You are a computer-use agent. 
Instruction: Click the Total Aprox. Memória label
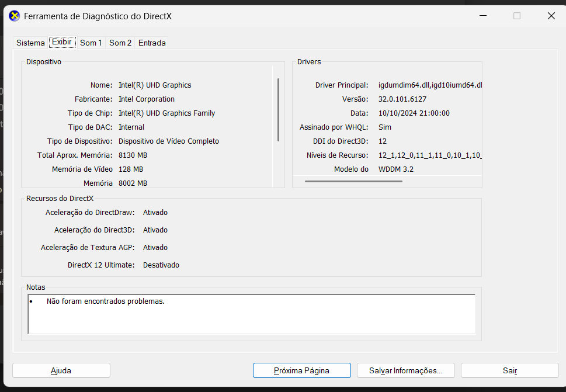75,155
